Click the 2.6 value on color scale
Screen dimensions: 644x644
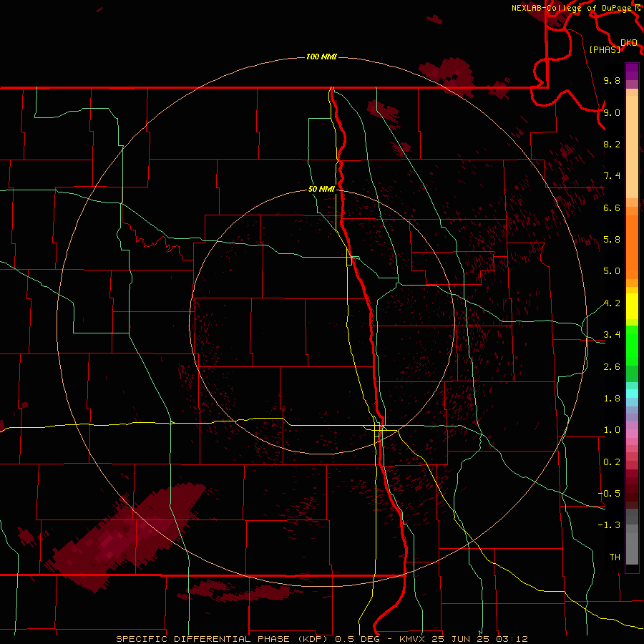(612, 367)
